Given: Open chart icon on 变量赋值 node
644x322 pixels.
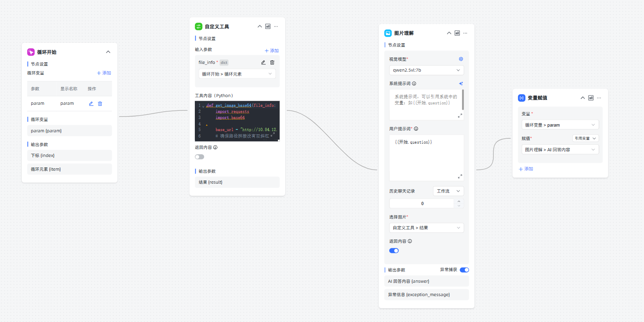Looking at the screenshot, I should (591, 98).
